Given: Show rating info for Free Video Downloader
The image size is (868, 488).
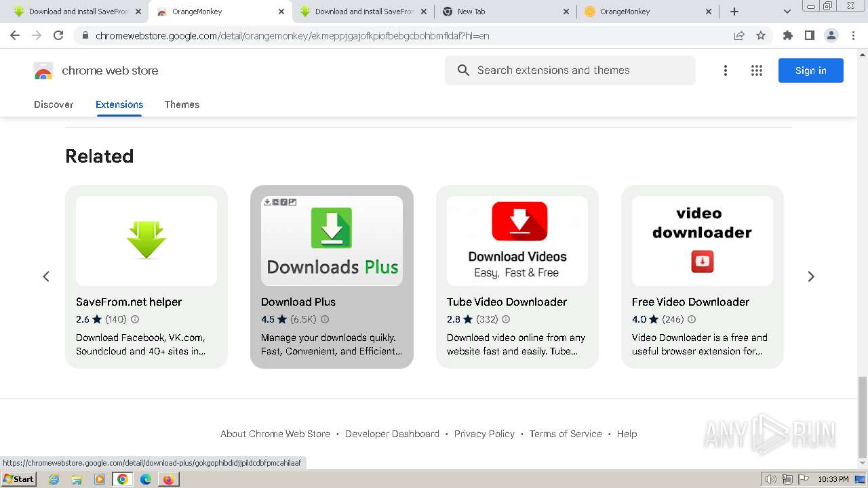Looking at the screenshot, I should [x=692, y=319].
